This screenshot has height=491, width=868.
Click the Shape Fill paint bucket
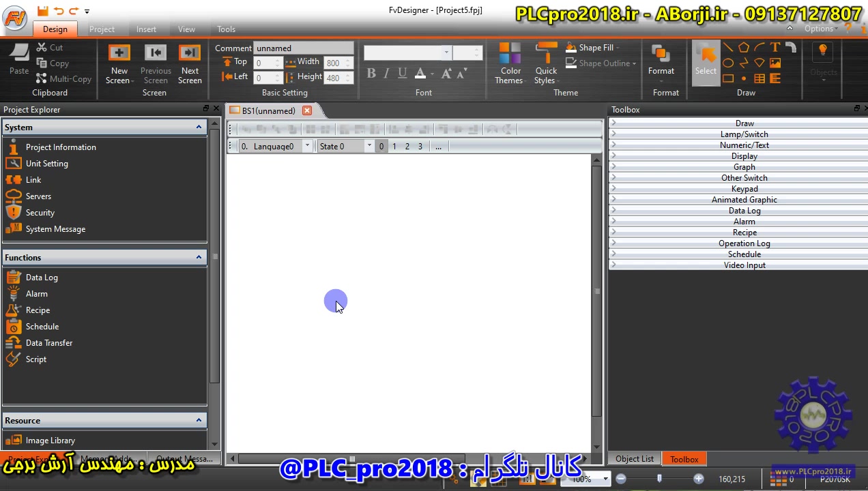coord(571,48)
